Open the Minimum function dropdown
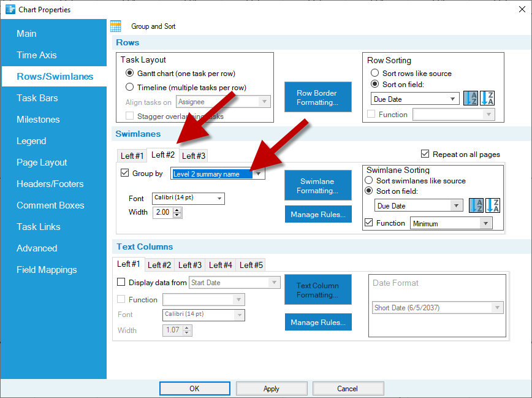This screenshot has width=532, height=398. (451, 223)
